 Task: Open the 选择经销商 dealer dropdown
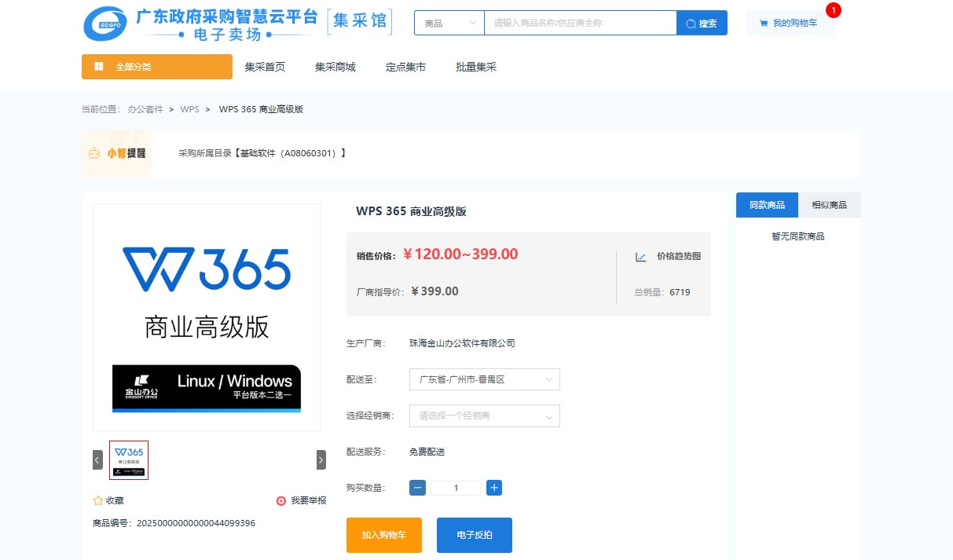pos(485,415)
